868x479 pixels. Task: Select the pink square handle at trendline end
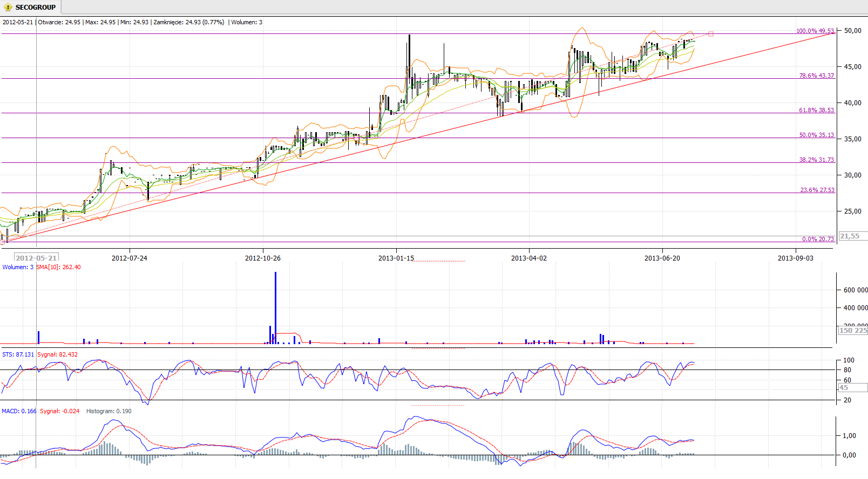click(711, 34)
